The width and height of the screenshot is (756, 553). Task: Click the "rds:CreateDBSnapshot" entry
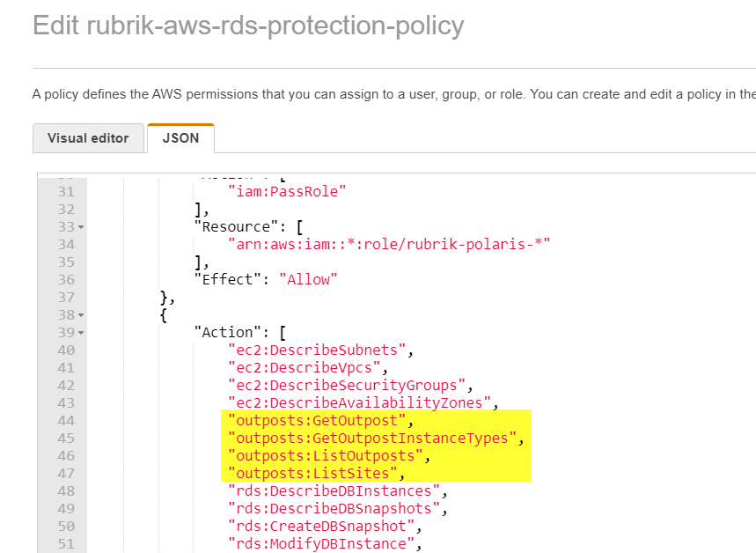[x=321, y=526]
